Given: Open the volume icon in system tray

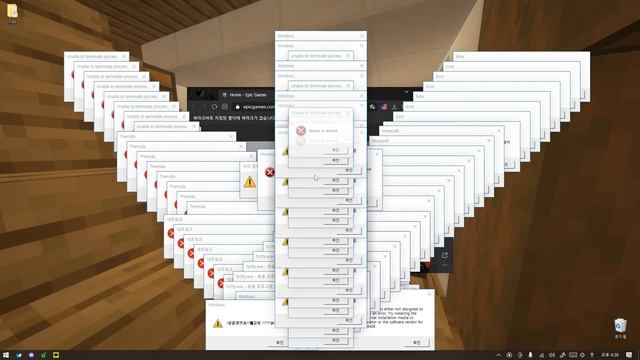Looking at the screenshot, I should pyautogui.click(x=552, y=355).
